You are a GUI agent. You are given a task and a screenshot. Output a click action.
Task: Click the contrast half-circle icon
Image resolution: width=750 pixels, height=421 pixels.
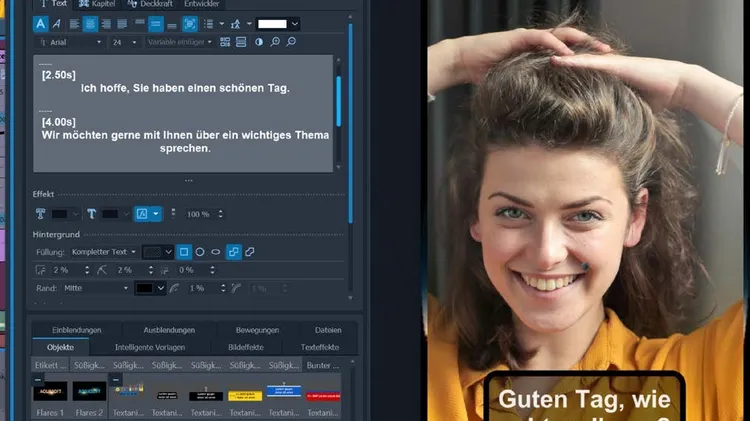259,42
